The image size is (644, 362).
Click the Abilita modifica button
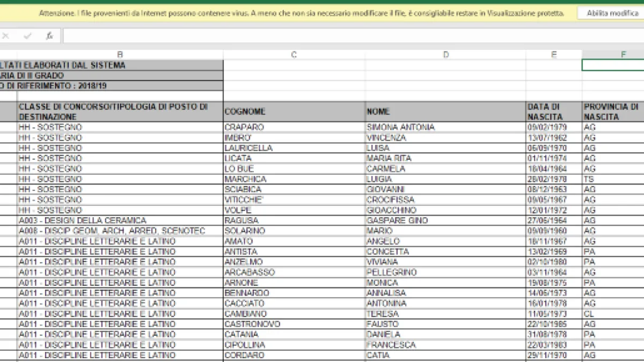[612, 13]
